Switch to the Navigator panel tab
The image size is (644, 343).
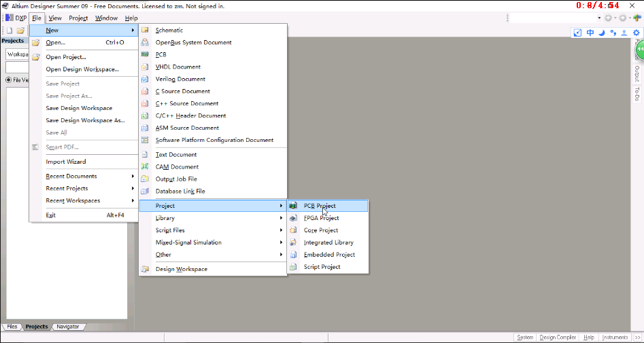tap(68, 327)
